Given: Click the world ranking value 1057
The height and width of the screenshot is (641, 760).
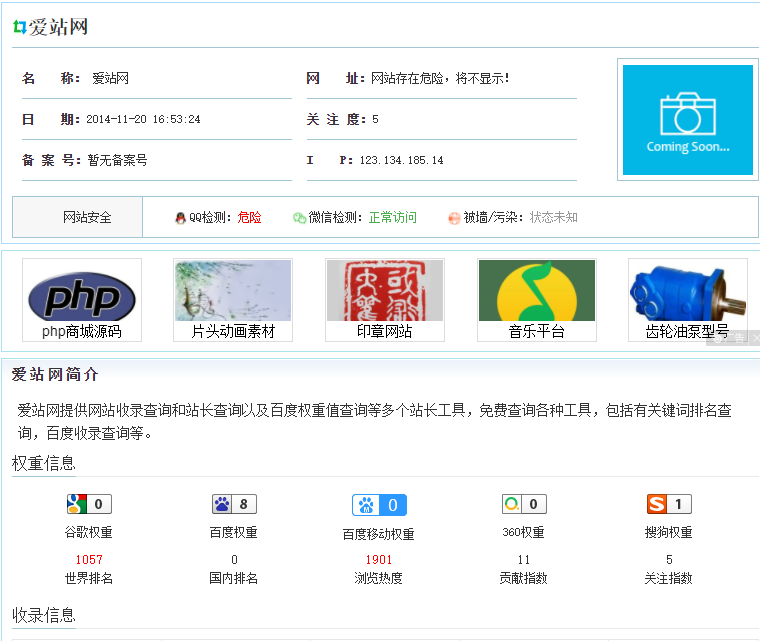Looking at the screenshot, I should tap(89, 560).
